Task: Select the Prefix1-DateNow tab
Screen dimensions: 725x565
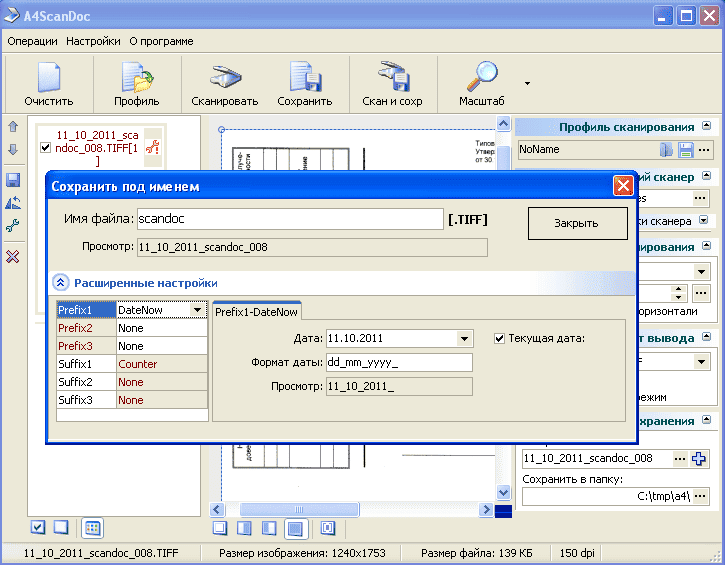Action: 257,312
